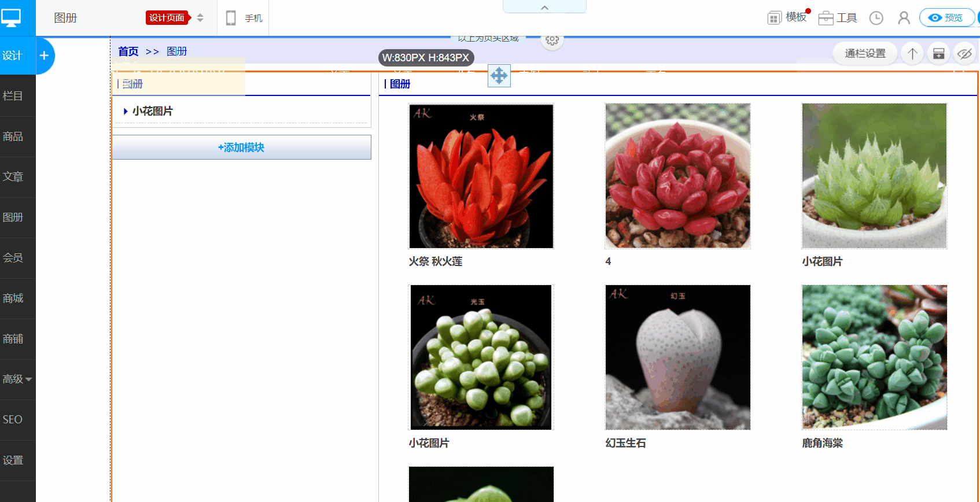The width and height of the screenshot is (980, 502).
Task: Open the page selector arrows beside 设计页面
Action: pyautogui.click(x=200, y=18)
